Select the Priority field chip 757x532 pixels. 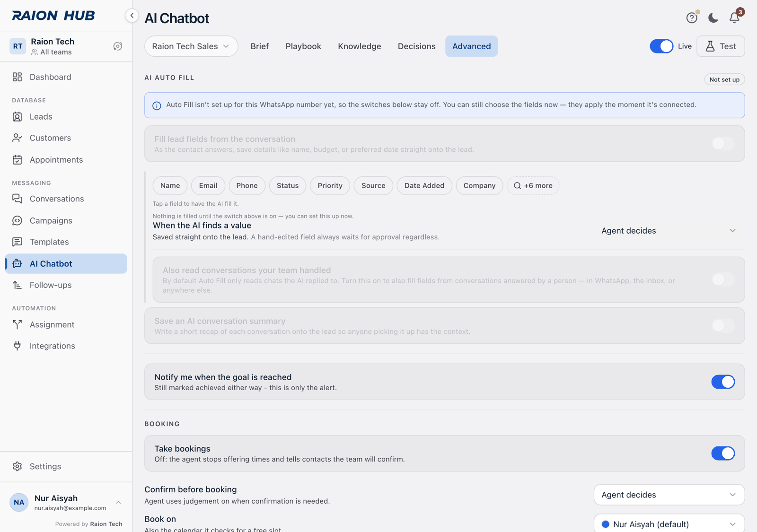330,185
